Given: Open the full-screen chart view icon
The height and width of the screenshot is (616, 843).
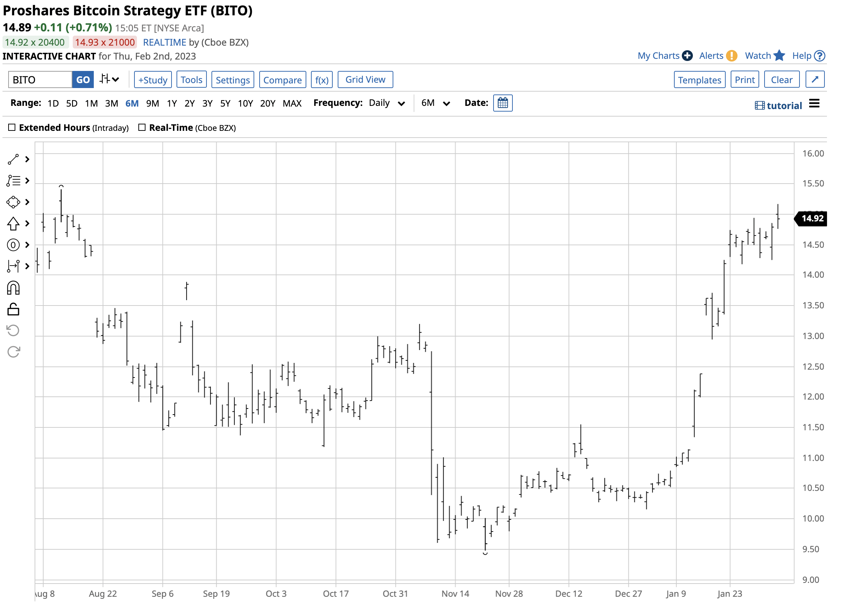Looking at the screenshot, I should point(815,79).
